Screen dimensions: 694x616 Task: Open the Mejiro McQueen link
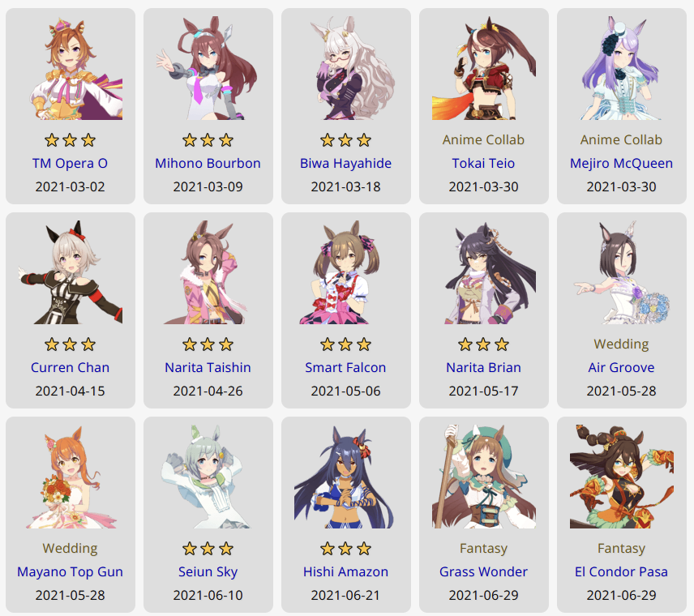(621, 163)
